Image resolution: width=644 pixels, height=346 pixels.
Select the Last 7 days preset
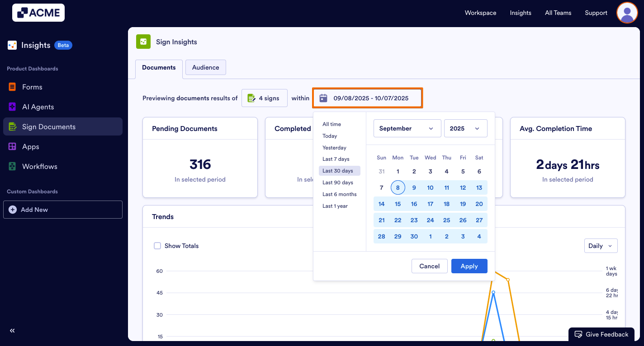(x=336, y=159)
